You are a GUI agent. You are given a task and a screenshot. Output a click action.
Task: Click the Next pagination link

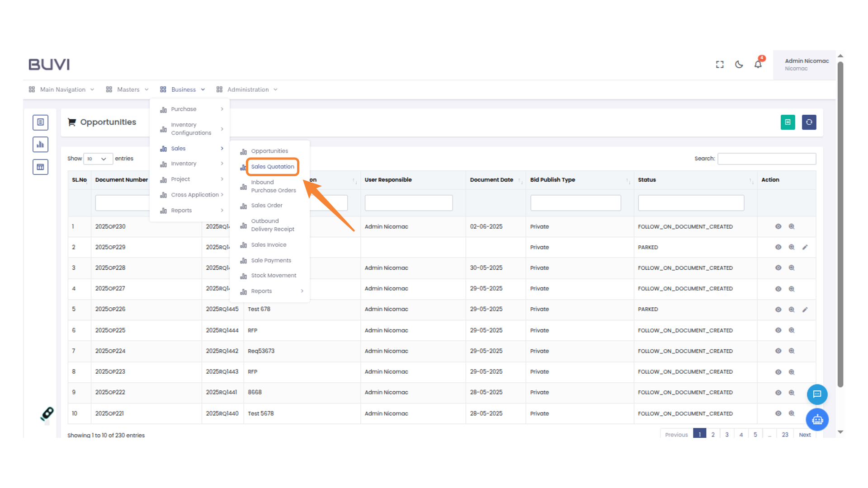[x=804, y=434]
